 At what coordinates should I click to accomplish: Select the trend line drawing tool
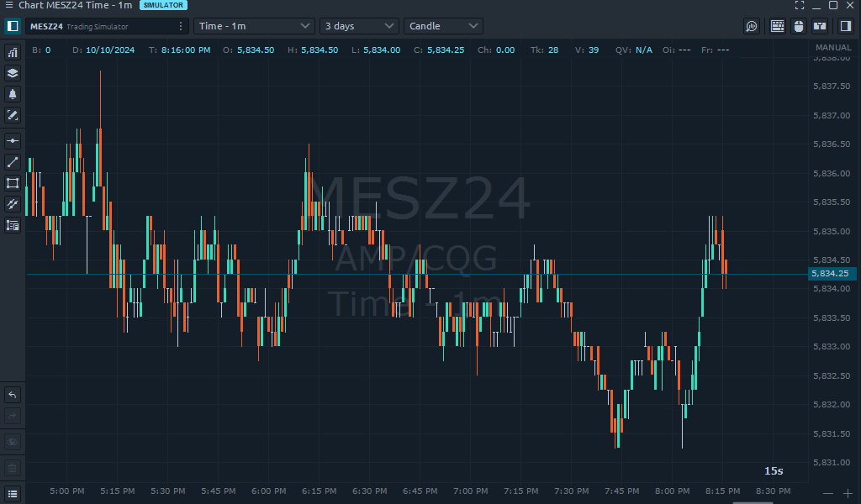pyautogui.click(x=13, y=162)
